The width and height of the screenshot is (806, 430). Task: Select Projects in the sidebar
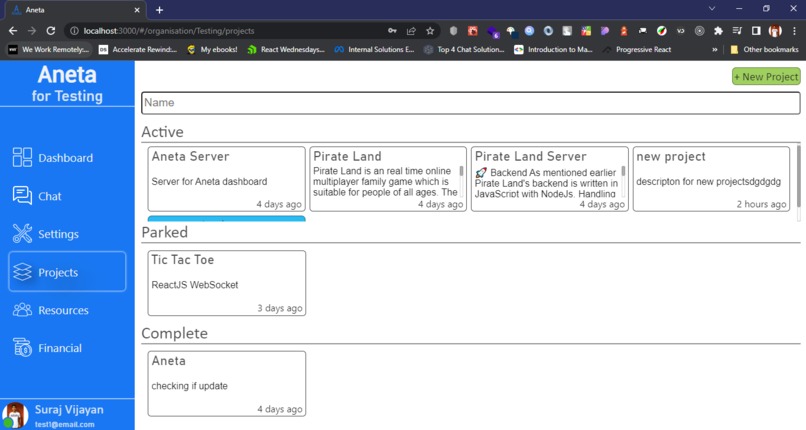click(67, 272)
